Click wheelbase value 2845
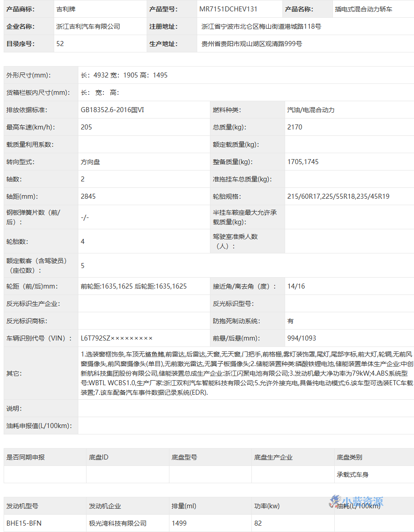Image resolution: width=414 pixels, height=532 pixels. click(88, 196)
